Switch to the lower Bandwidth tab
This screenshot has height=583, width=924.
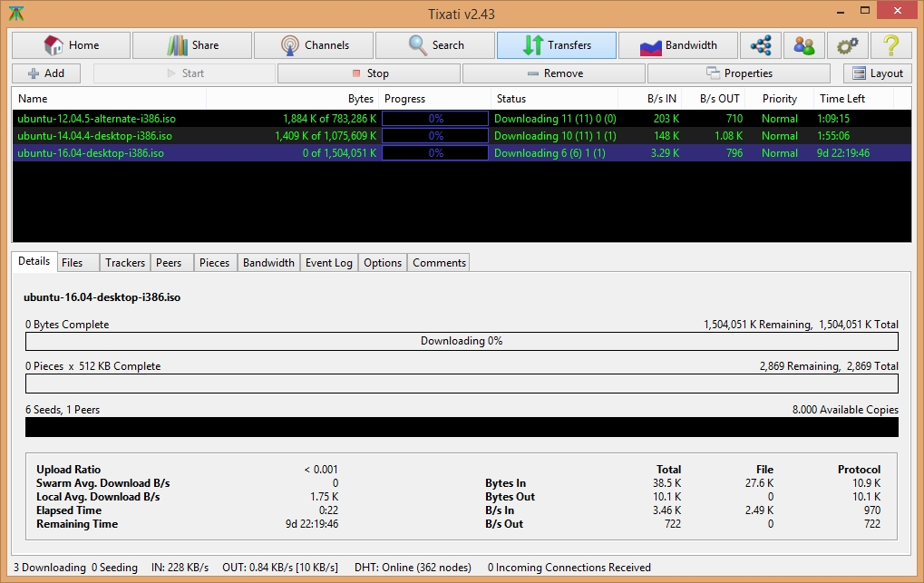(x=268, y=263)
